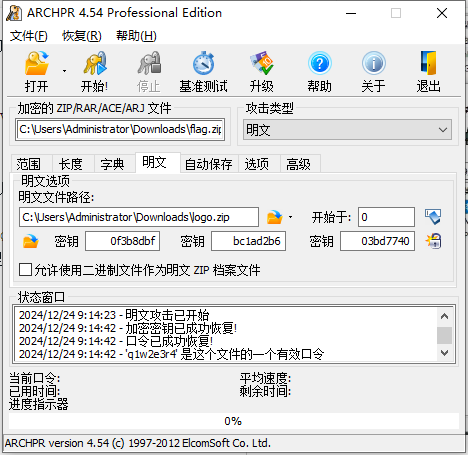Open the dropdown arrow next to 打开
The image size is (468, 455).
(x=64, y=71)
